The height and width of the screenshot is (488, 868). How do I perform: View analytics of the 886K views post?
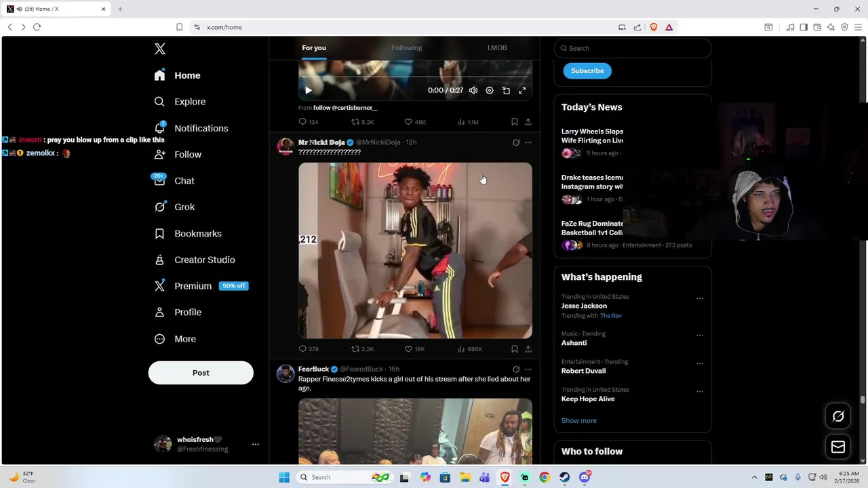470,349
